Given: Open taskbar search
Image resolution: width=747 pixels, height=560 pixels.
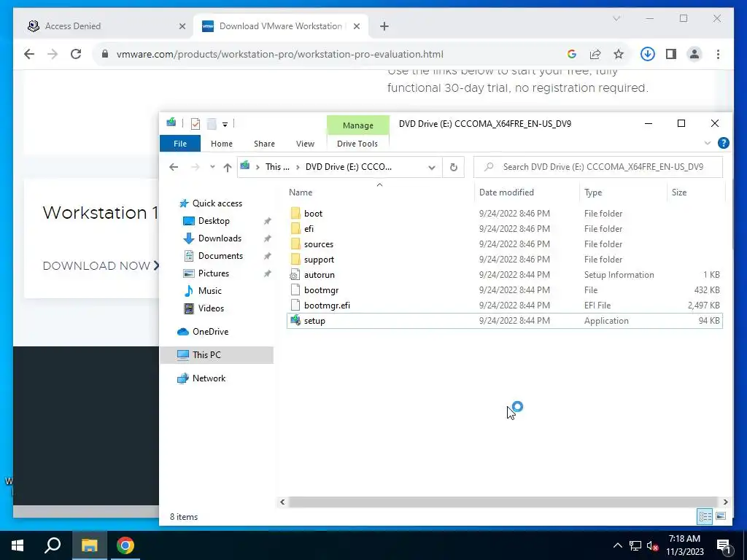Looking at the screenshot, I should [x=53, y=545].
